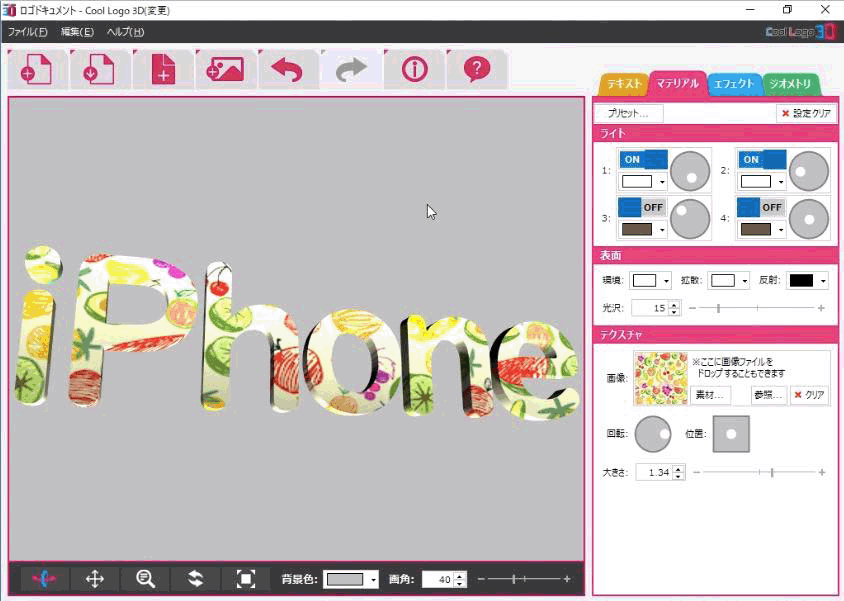Open the 拡散 diffuse color dropdown
Image resolution: width=844 pixels, height=601 pixels.
point(744,280)
